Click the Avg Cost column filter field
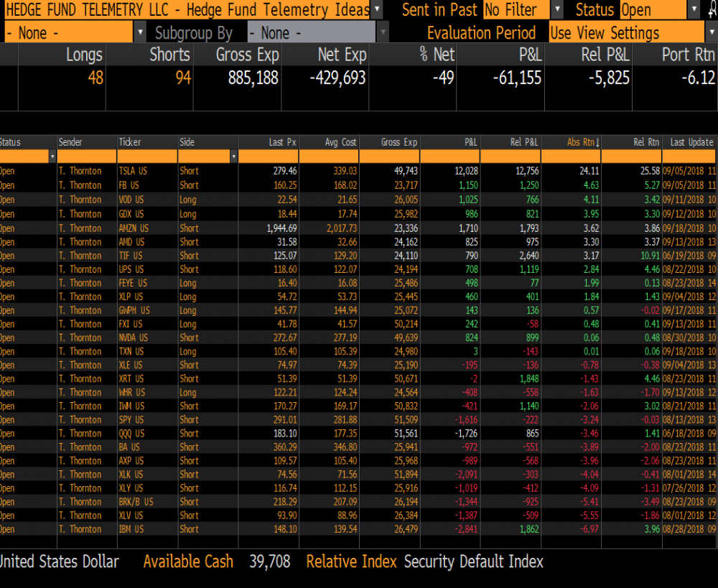 click(329, 157)
